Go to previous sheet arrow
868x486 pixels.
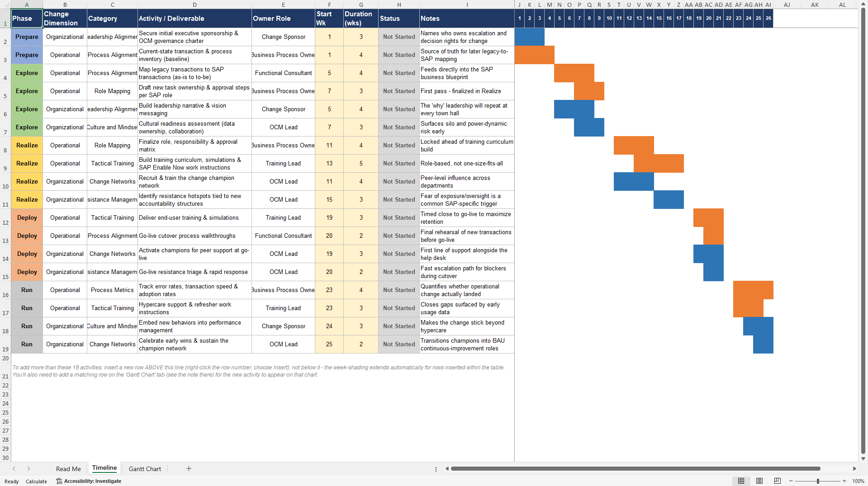[14, 469]
